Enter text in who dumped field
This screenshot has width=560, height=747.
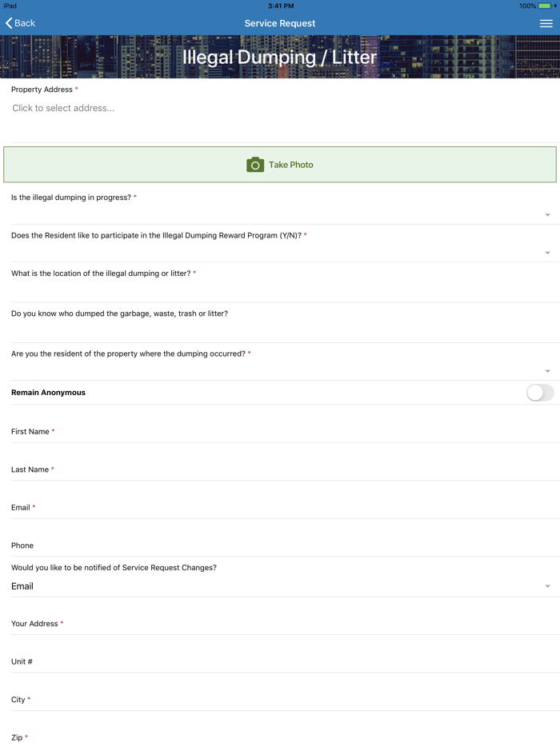(x=280, y=331)
